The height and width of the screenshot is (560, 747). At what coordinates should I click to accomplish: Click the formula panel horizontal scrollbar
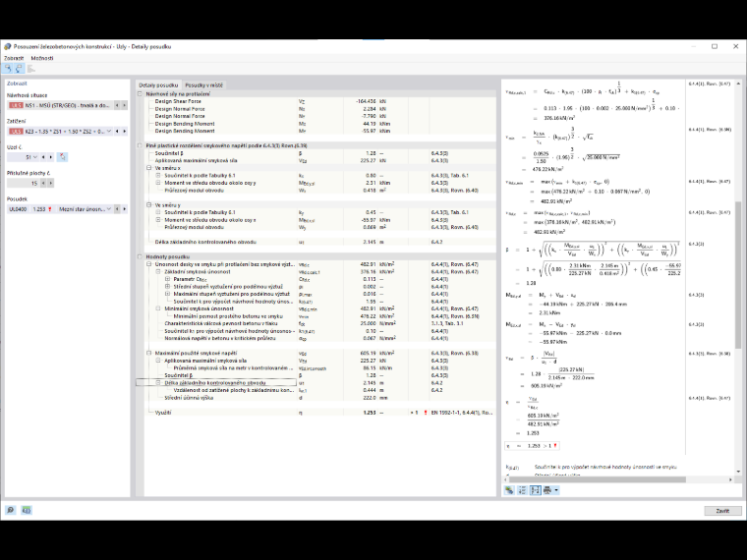tap(598, 479)
